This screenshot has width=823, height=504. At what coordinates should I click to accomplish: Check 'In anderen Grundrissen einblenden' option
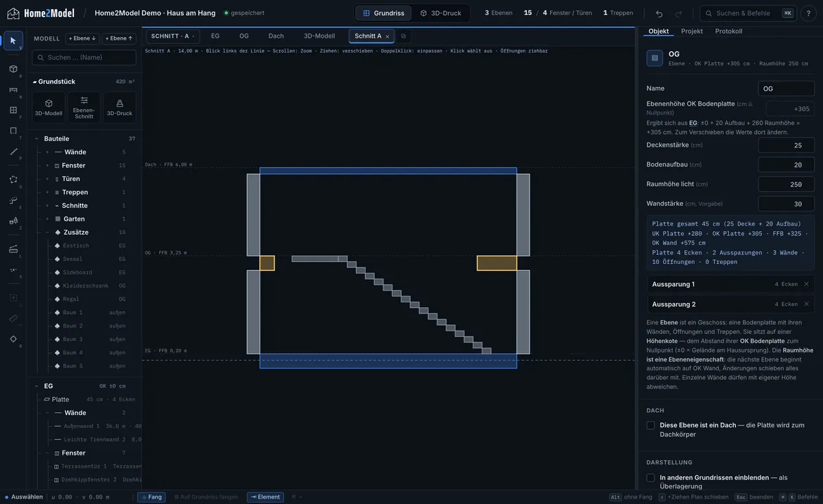point(651,478)
